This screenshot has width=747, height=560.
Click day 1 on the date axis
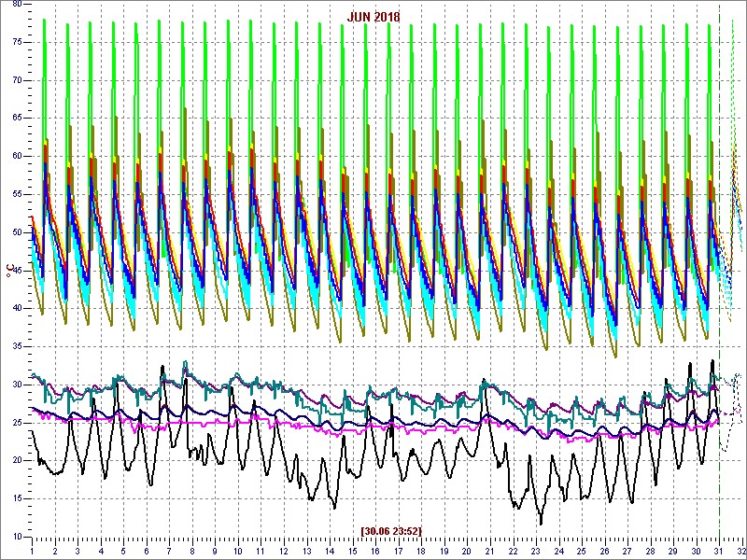[32, 551]
